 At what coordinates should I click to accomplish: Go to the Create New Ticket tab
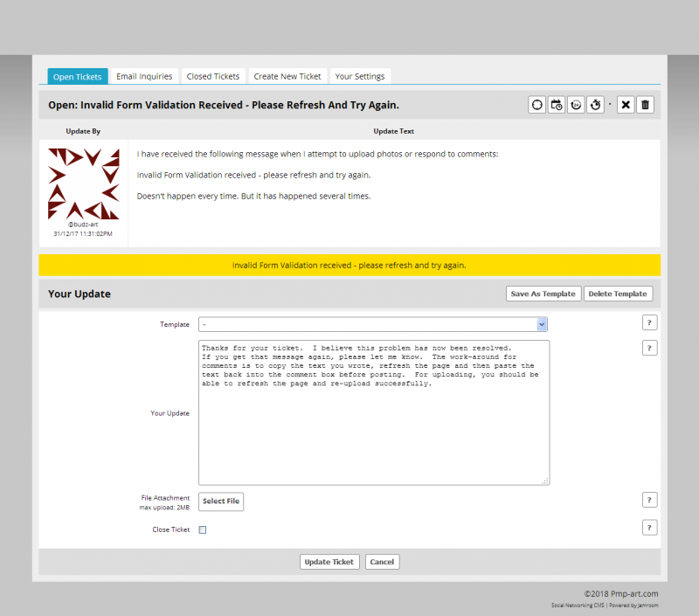(x=287, y=77)
